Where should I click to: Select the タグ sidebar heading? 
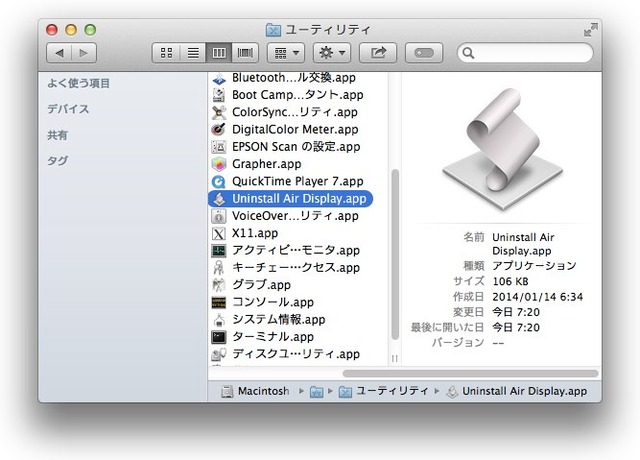58,160
